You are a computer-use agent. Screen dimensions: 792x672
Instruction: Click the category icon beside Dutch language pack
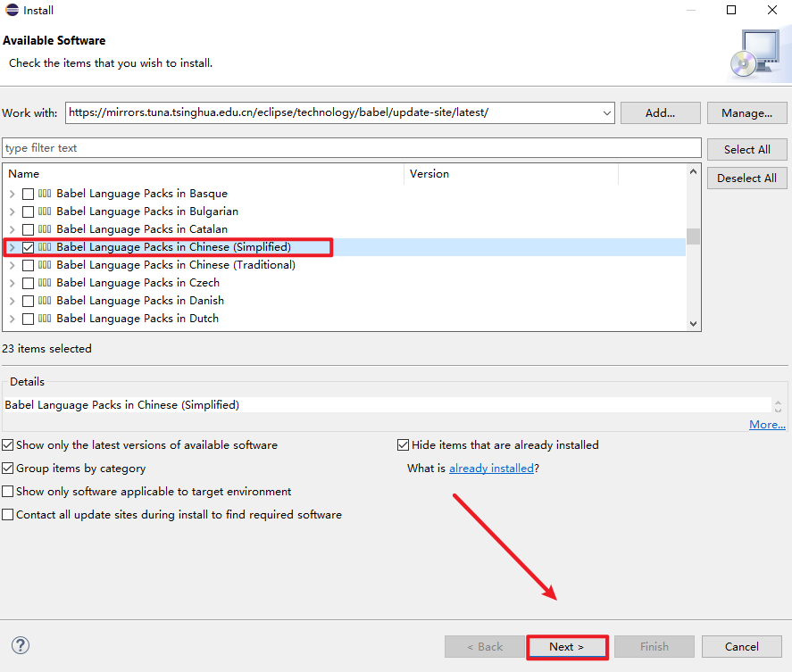click(x=45, y=319)
